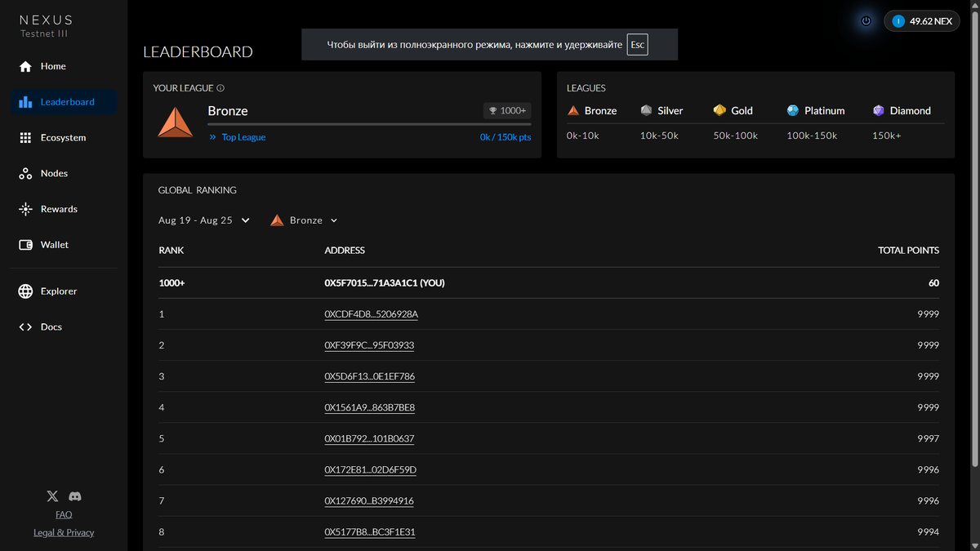Go to Nodes in sidebar
This screenshot has width=980, height=551.
point(54,173)
